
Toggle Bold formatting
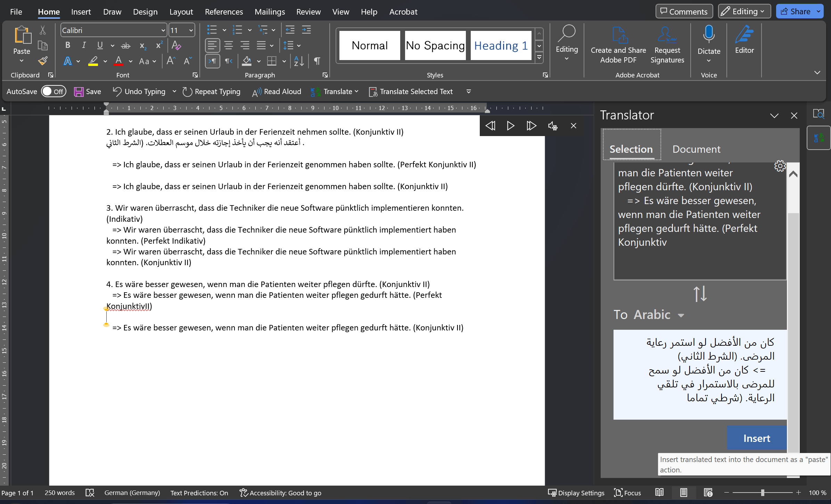68,45
